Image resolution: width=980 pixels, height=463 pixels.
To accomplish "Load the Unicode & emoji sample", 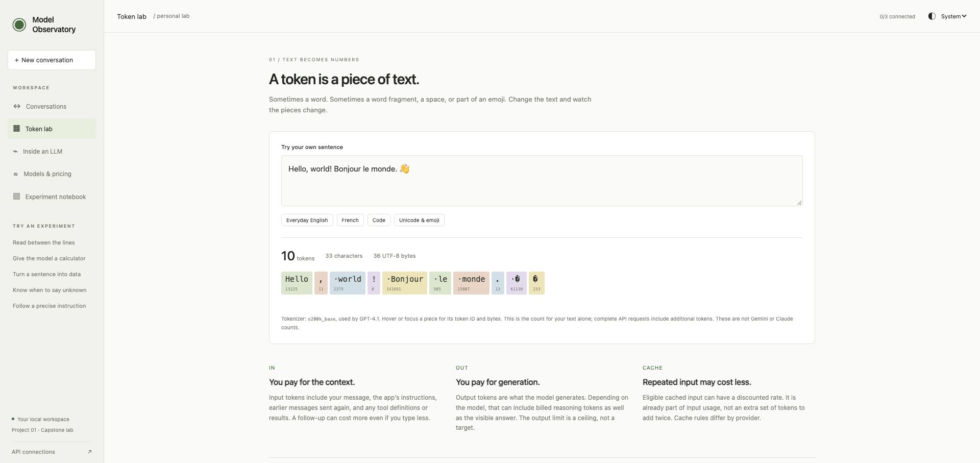I will click(x=419, y=220).
